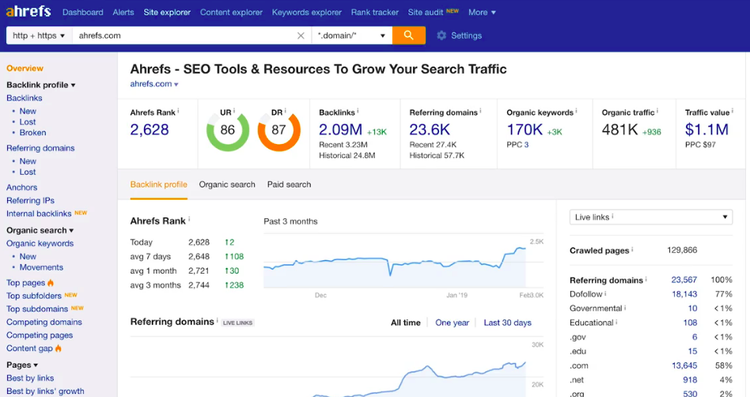Open Rank tracker
750x397 pixels.
[375, 12]
